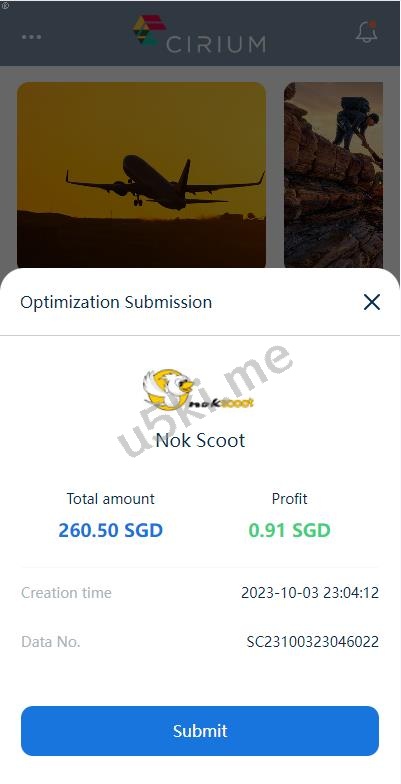Click the Cirium logo in header
Screen dimensions: 401x784
tap(199, 34)
